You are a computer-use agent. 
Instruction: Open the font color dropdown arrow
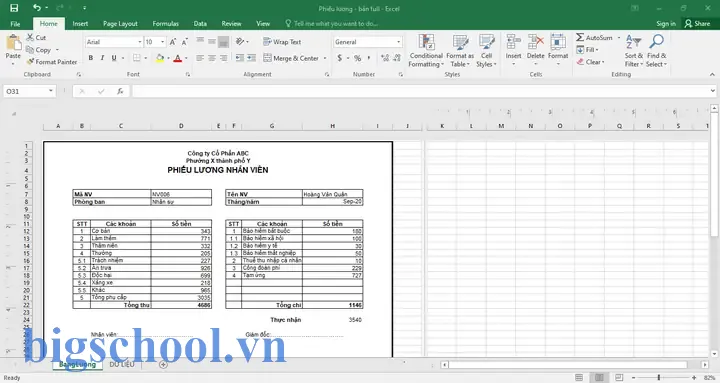pyautogui.click(x=186, y=58)
